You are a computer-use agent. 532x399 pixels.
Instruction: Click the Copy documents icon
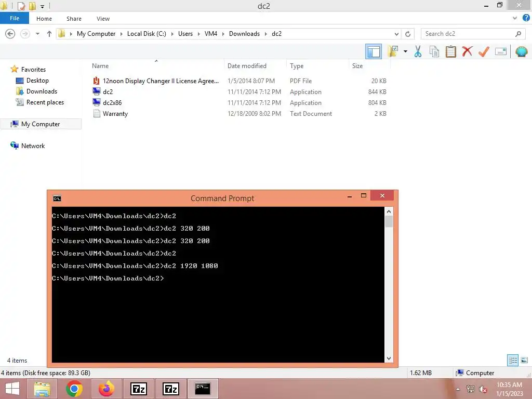[434, 51]
